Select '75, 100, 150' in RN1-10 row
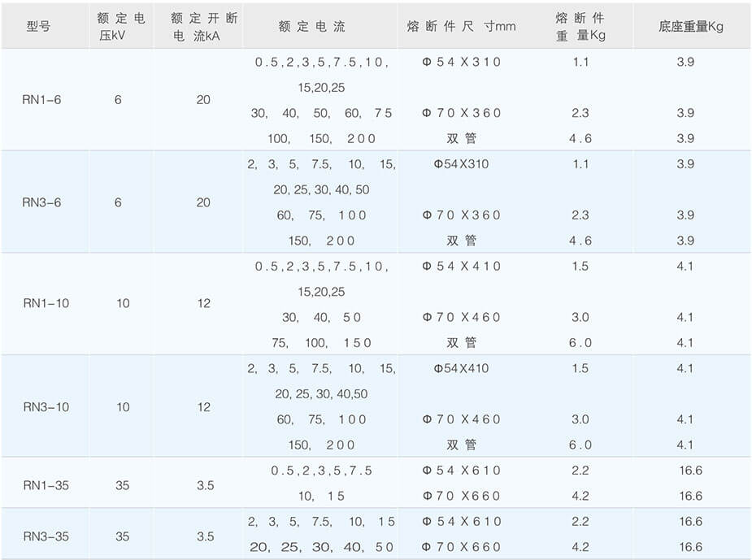752x560 pixels. (x=321, y=343)
